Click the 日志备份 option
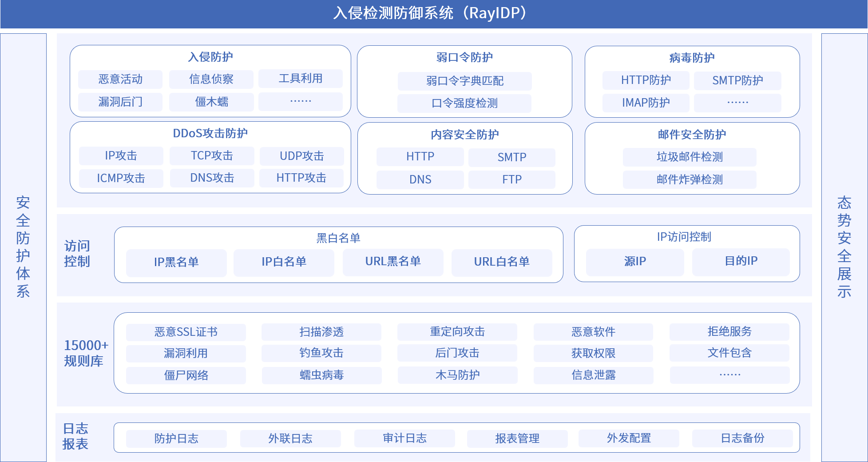Screen dimensions: 868x462 point(742,438)
